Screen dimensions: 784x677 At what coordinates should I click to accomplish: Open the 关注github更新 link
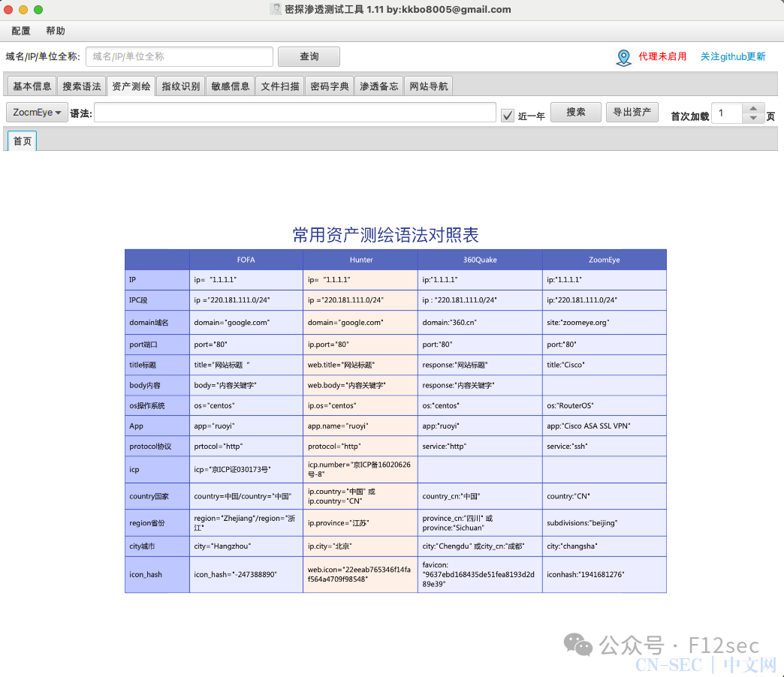pyautogui.click(x=732, y=56)
